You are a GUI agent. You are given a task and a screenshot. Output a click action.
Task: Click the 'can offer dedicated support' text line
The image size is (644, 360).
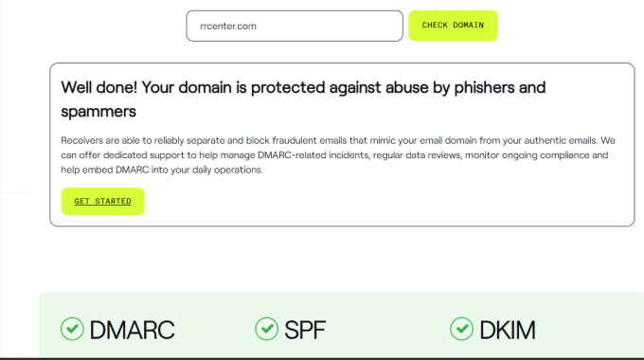pyautogui.click(x=334, y=155)
